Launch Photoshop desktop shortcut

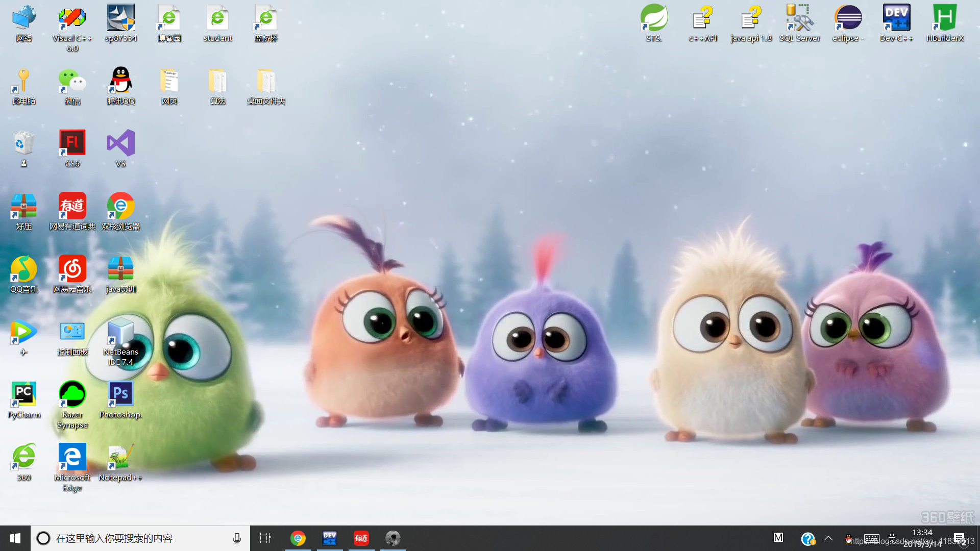tap(121, 400)
